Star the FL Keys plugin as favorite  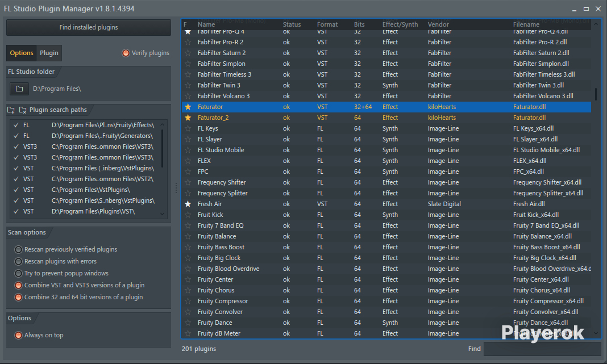[x=188, y=128]
